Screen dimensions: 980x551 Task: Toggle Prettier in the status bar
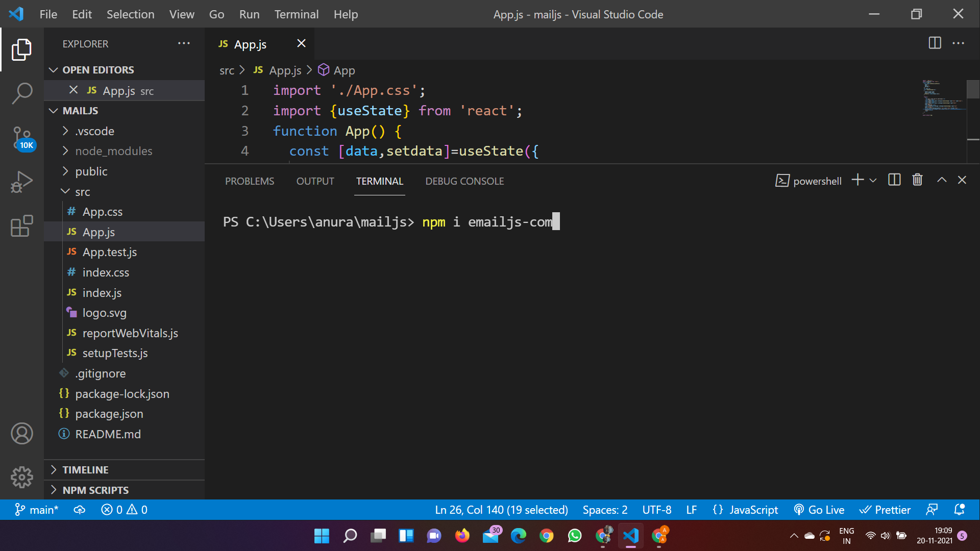tap(885, 510)
